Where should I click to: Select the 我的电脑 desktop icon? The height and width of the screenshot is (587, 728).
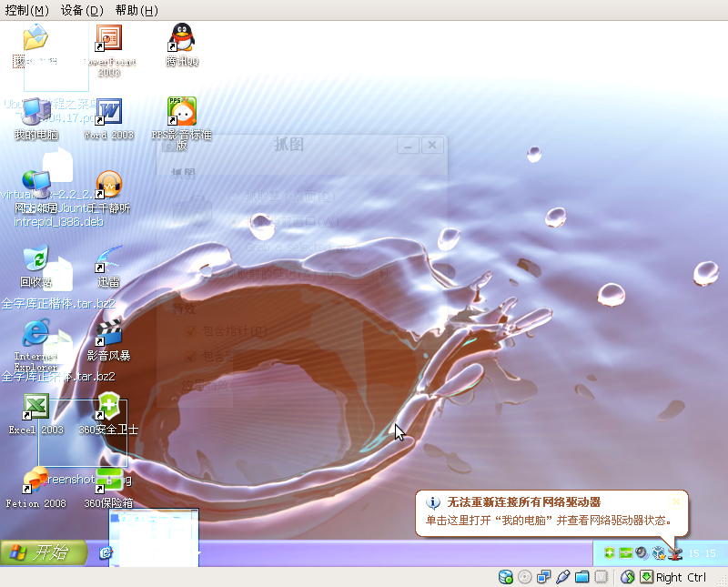[36, 119]
